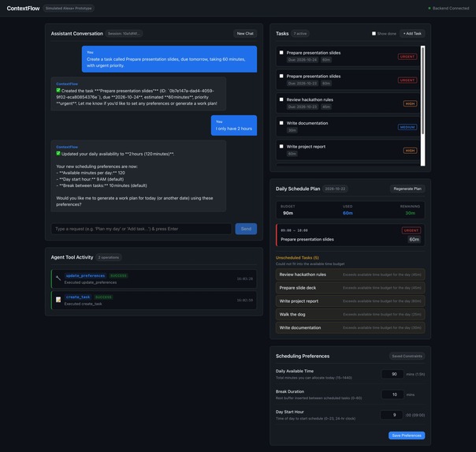The image size is (476, 452).
Task: Click the wrench icon beside update_preferences
Action: click(x=58, y=278)
